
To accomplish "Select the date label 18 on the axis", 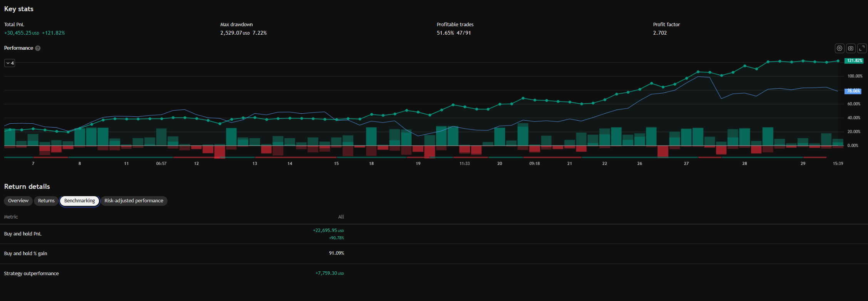I will [x=371, y=164].
